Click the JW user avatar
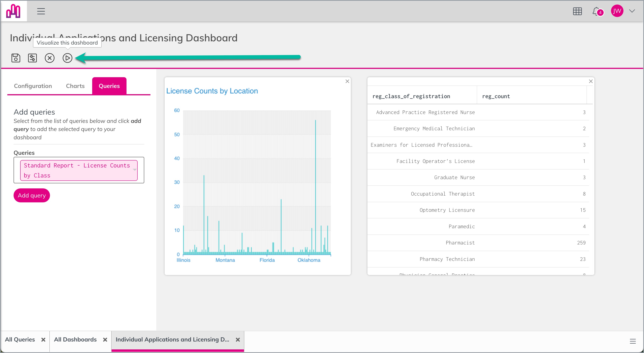The height and width of the screenshot is (353, 644). coord(617,11)
